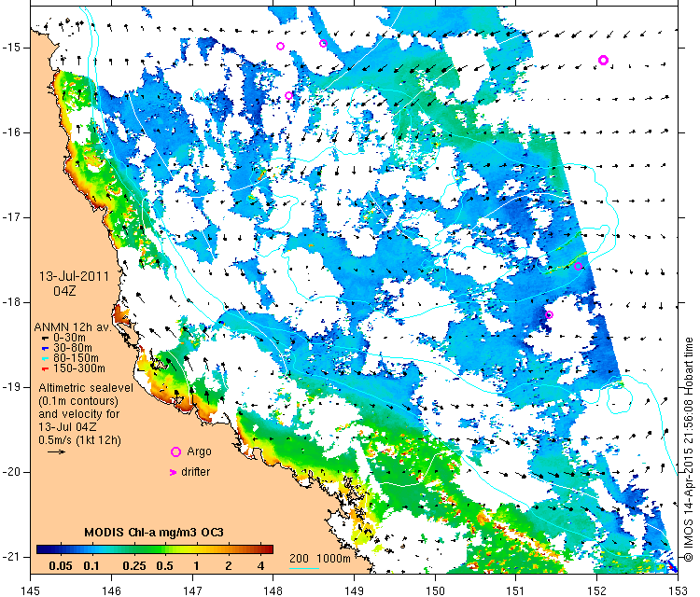Screen dimensions: 700x597
Task: Click the '151' longitude axis label
Action: pyautogui.click(x=515, y=590)
